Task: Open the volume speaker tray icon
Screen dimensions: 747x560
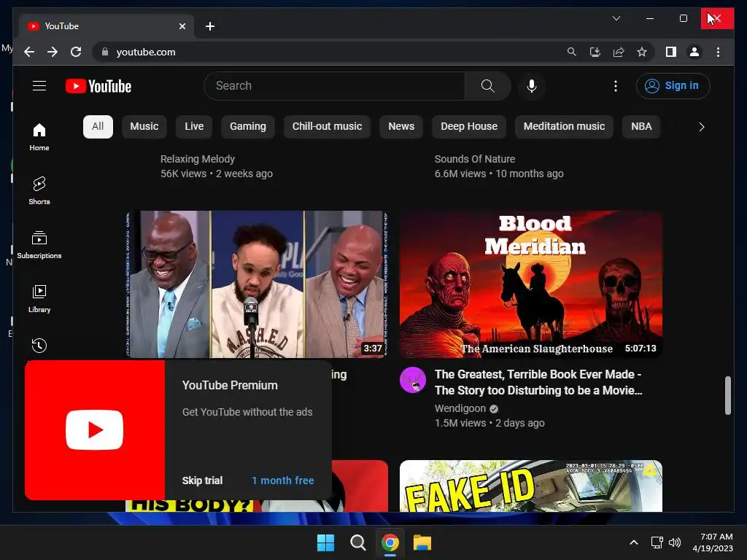Action: click(675, 542)
